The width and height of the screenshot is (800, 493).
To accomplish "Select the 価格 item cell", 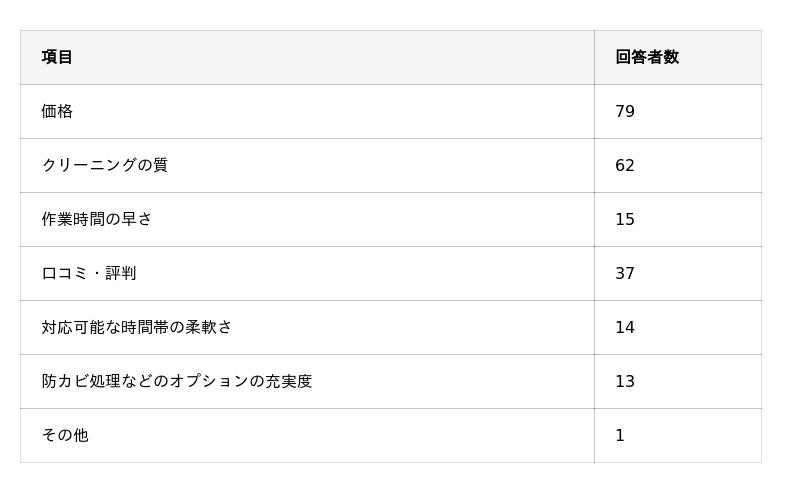I will click(x=57, y=111).
